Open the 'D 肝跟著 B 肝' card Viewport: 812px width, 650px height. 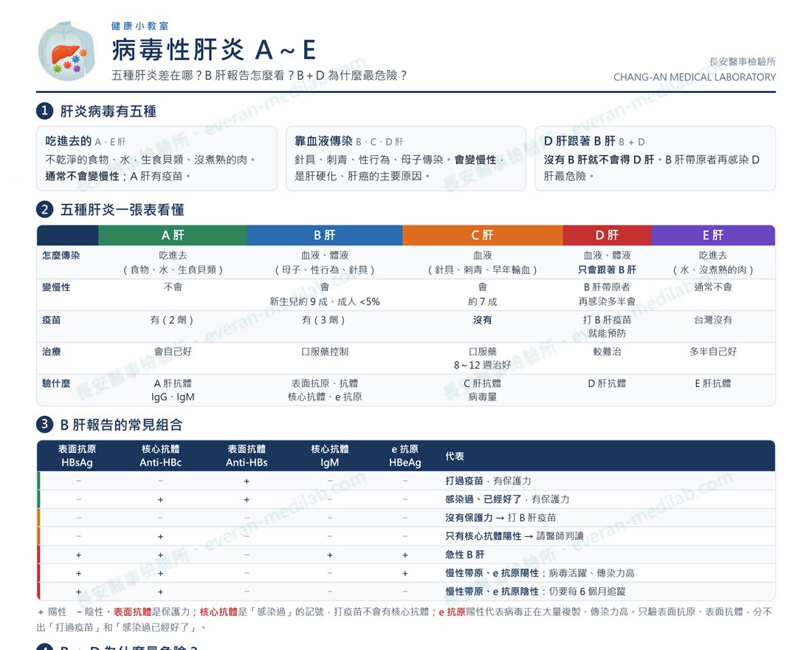(x=655, y=158)
